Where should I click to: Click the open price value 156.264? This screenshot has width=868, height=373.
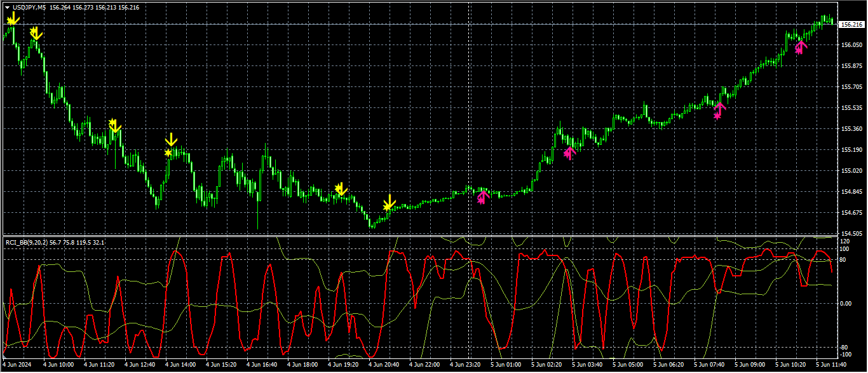(x=60, y=7)
